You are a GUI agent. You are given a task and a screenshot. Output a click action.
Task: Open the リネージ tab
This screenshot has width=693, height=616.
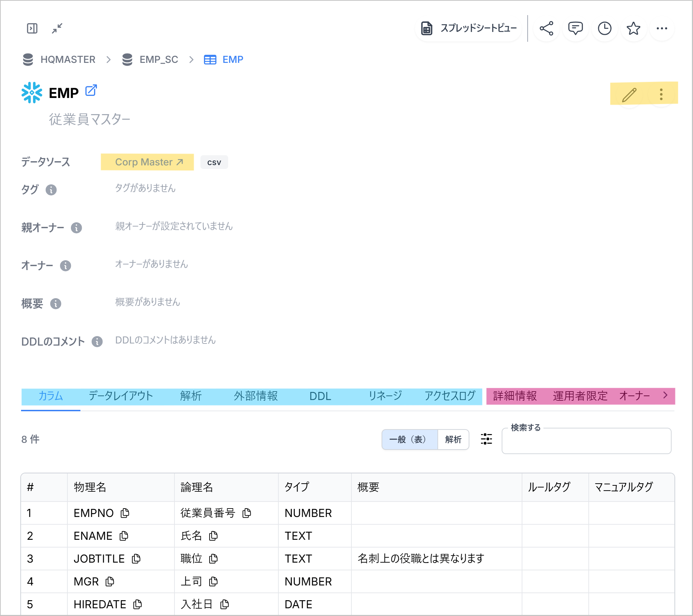click(385, 397)
